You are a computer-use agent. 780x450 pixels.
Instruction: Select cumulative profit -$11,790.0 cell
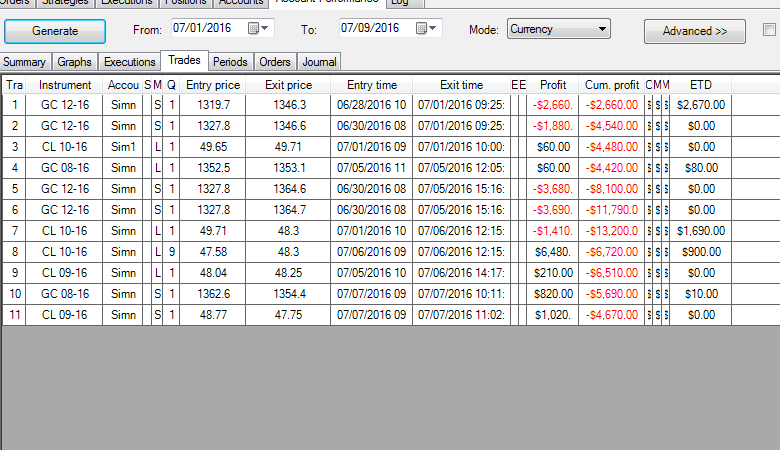[x=612, y=210]
